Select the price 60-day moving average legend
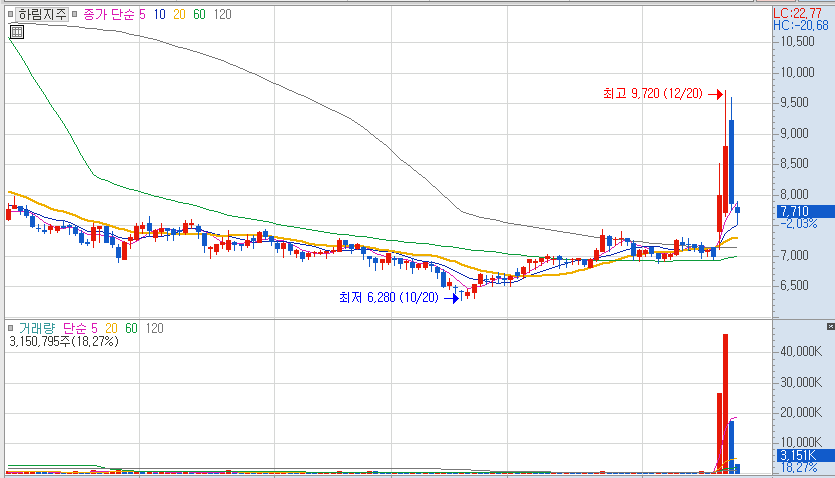The image size is (835, 478). (x=199, y=14)
